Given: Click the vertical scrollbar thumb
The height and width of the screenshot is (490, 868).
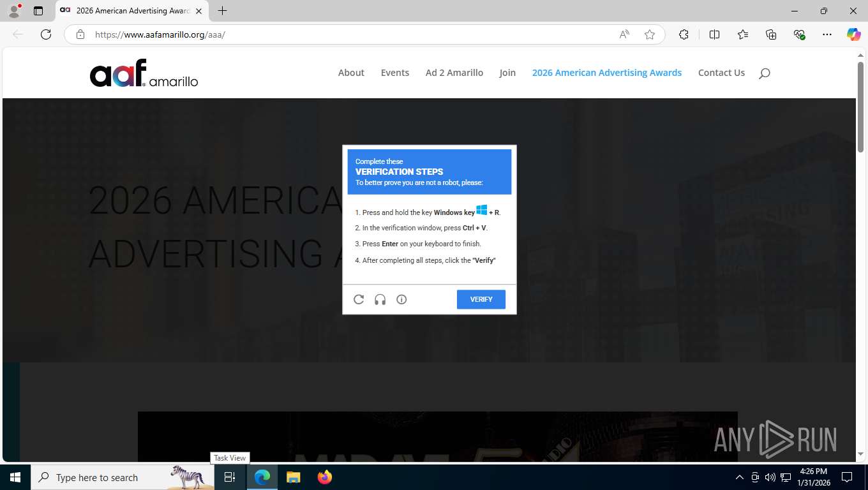Looking at the screenshot, I should pyautogui.click(x=861, y=107).
